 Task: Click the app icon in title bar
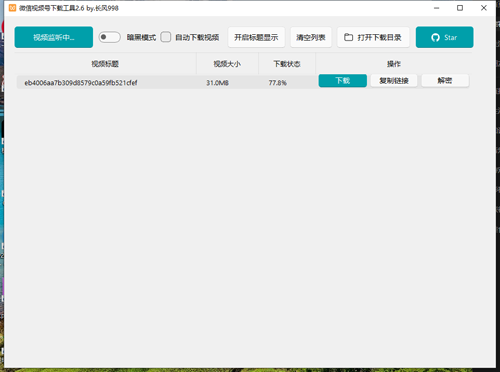[x=12, y=8]
